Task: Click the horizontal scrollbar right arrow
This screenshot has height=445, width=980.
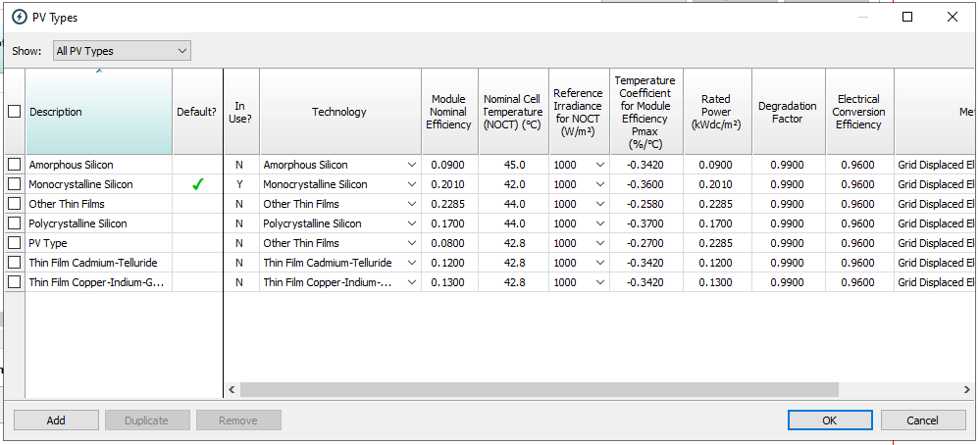Action: point(967,390)
